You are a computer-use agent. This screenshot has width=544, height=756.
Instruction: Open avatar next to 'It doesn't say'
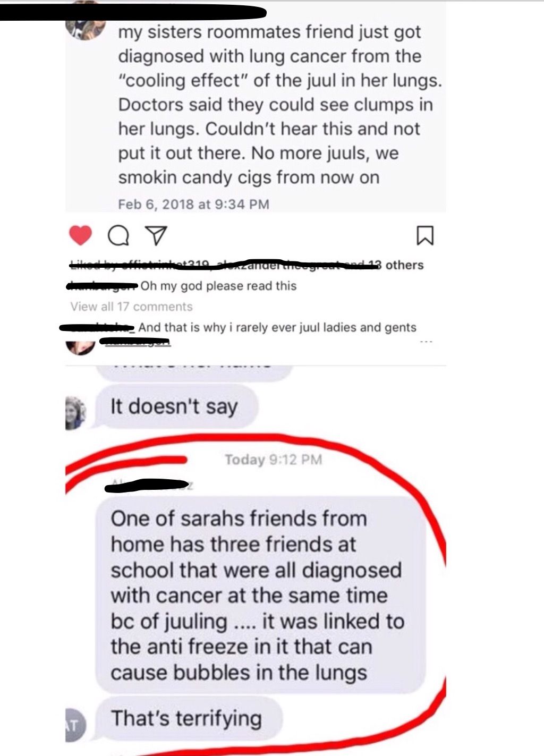[x=75, y=413]
